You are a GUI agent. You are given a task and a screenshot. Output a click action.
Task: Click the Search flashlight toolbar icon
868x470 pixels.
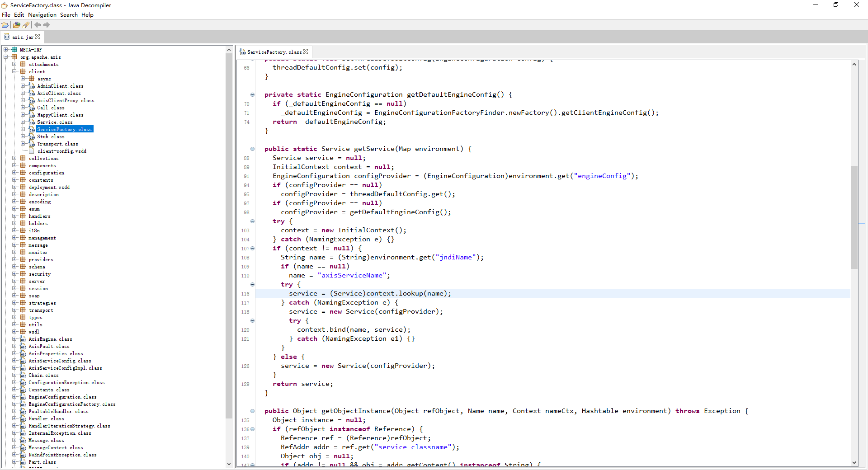click(x=26, y=25)
